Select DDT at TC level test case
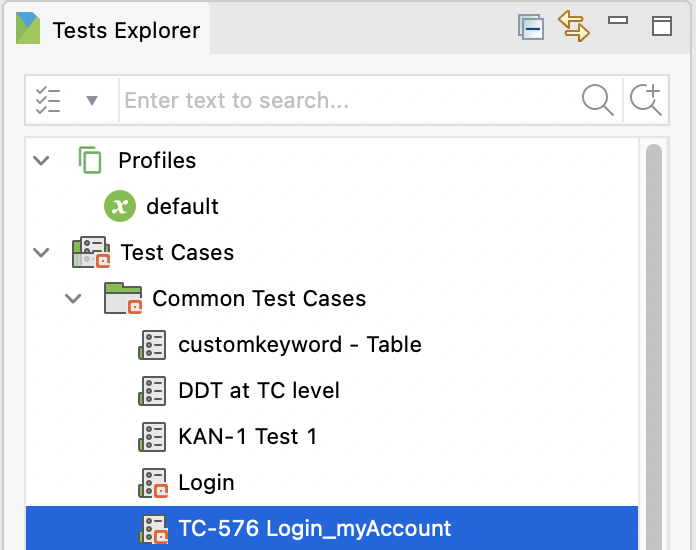This screenshot has width=696, height=550. click(x=258, y=390)
